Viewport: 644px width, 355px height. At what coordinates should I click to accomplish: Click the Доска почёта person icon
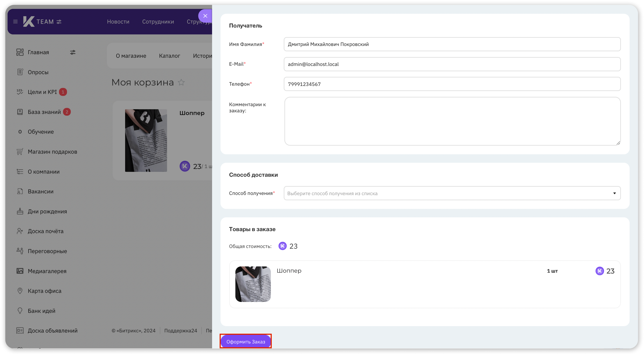click(20, 231)
